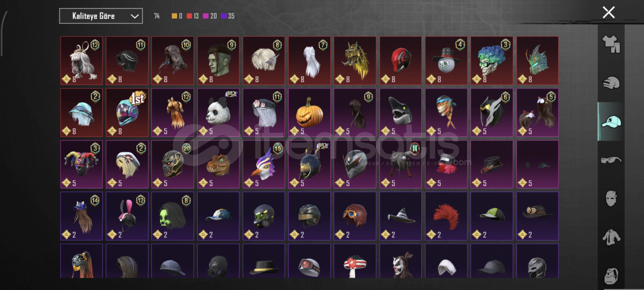Expand sort options with the chevron arrow
Viewport: 644px width, 290px height.
tap(134, 16)
